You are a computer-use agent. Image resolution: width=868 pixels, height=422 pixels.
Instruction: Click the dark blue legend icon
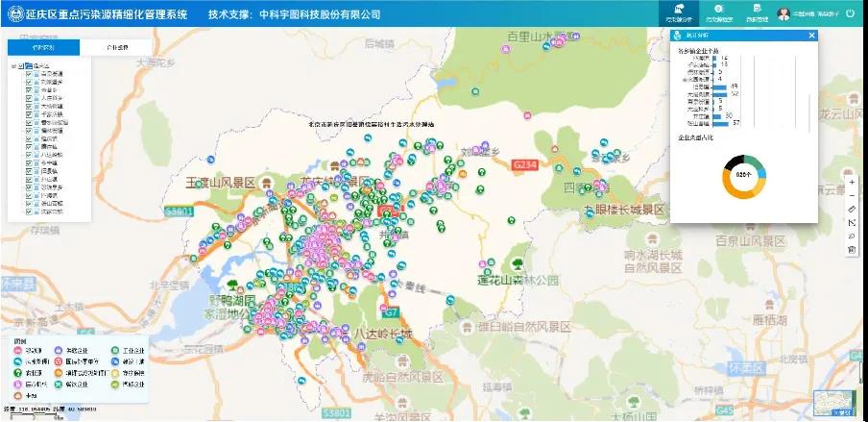click(x=115, y=361)
